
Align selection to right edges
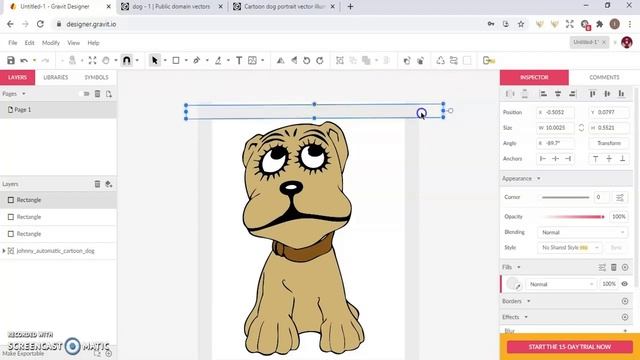(572, 94)
